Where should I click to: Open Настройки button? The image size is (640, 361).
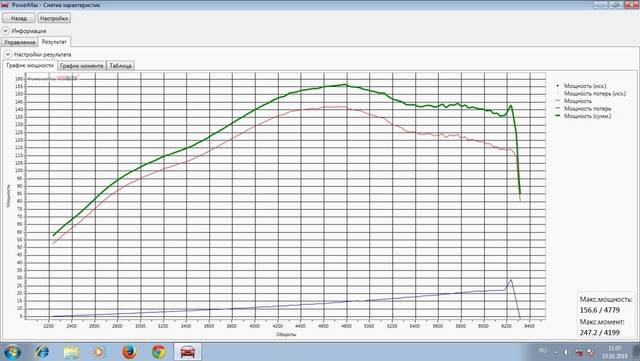pyautogui.click(x=54, y=18)
